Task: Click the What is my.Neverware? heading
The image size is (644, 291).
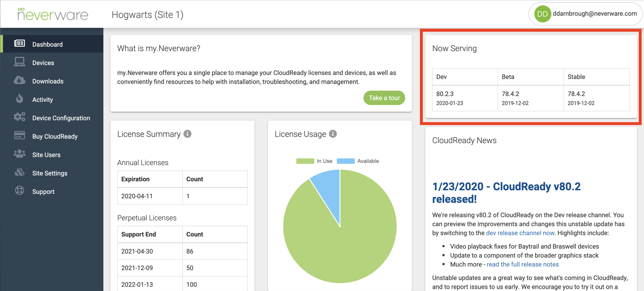Action: click(159, 48)
